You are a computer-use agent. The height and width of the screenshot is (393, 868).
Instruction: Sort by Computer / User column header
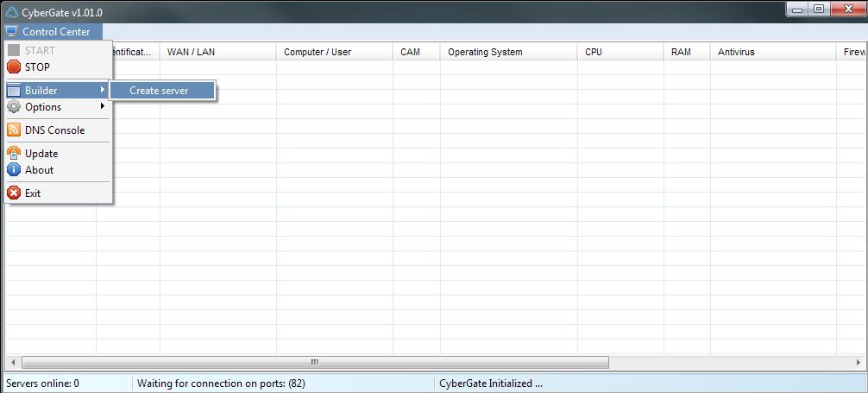coord(335,52)
